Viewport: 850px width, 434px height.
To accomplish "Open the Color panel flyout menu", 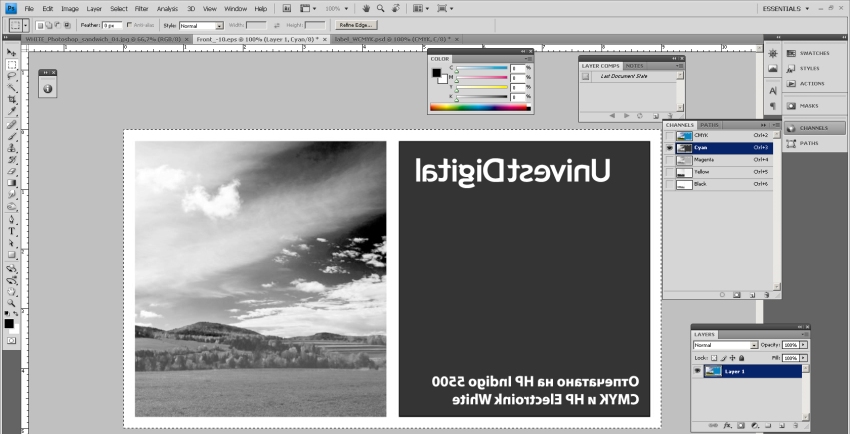I will click(529, 59).
